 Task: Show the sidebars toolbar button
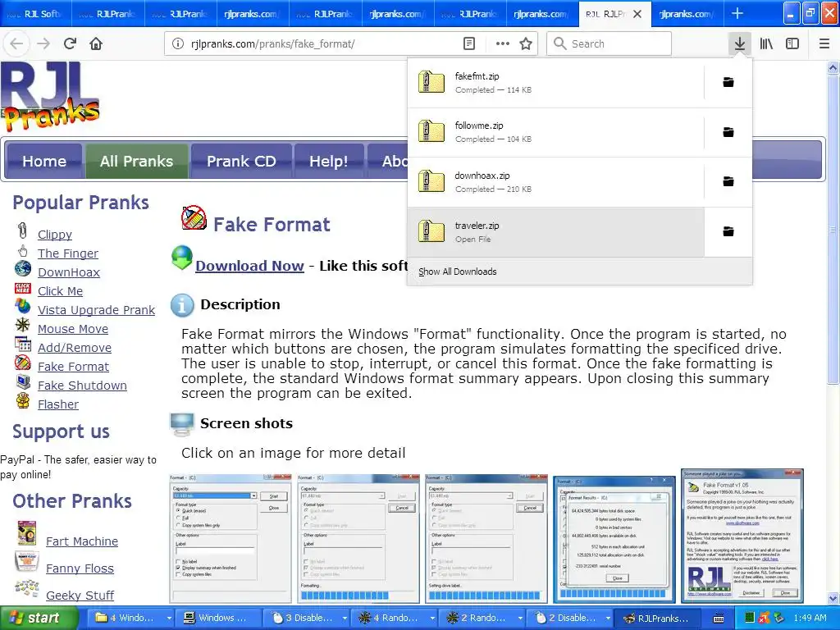(792, 44)
